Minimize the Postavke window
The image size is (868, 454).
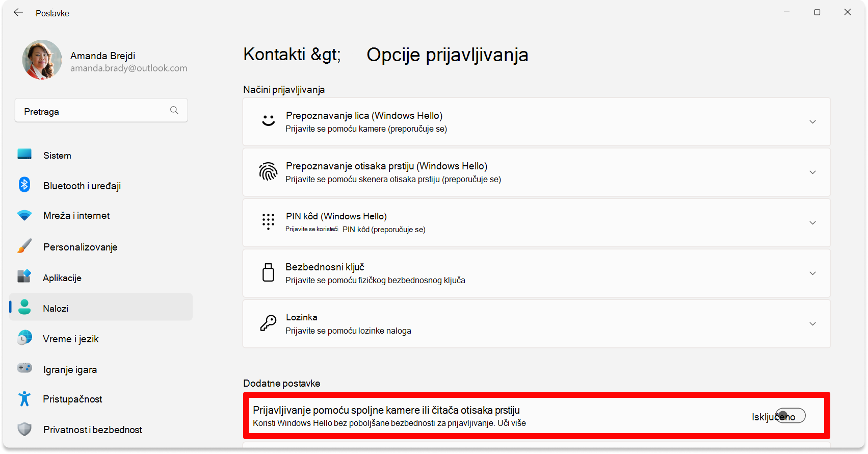pos(786,12)
